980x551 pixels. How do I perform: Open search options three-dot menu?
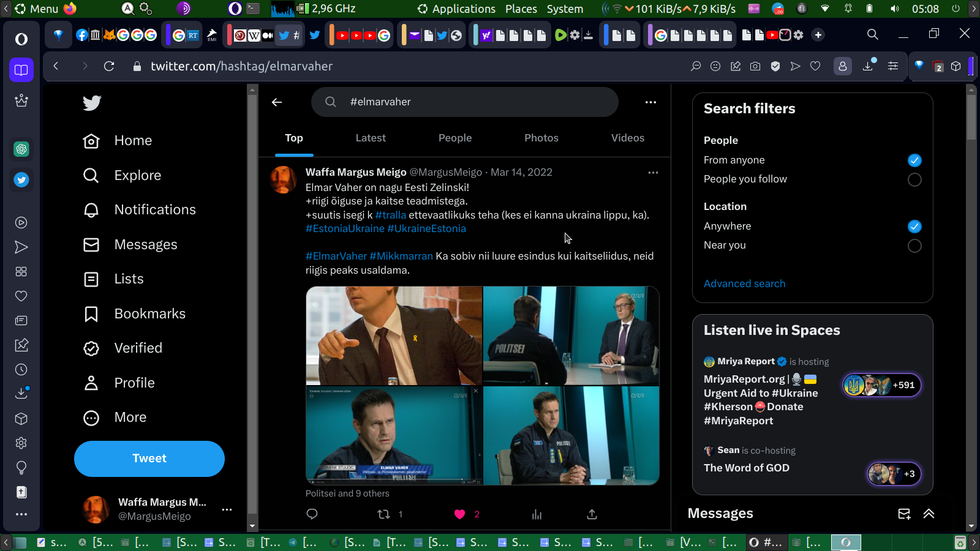click(650, 102)
